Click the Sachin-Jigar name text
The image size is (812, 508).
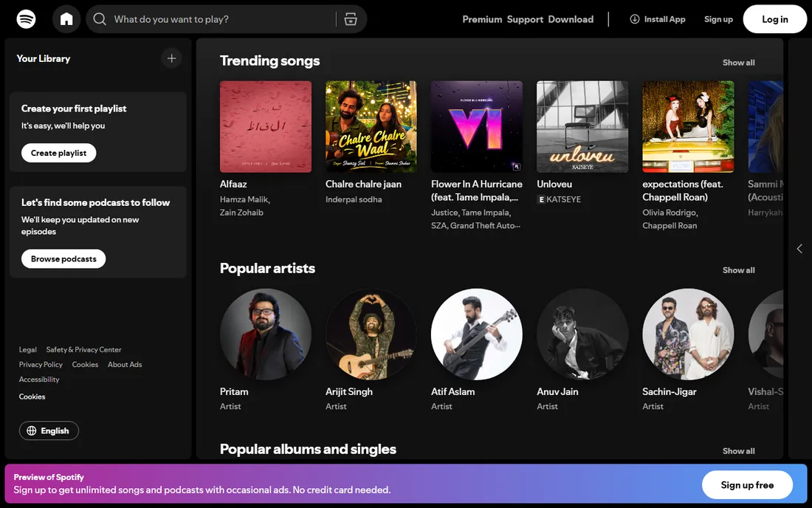point(669,391)
